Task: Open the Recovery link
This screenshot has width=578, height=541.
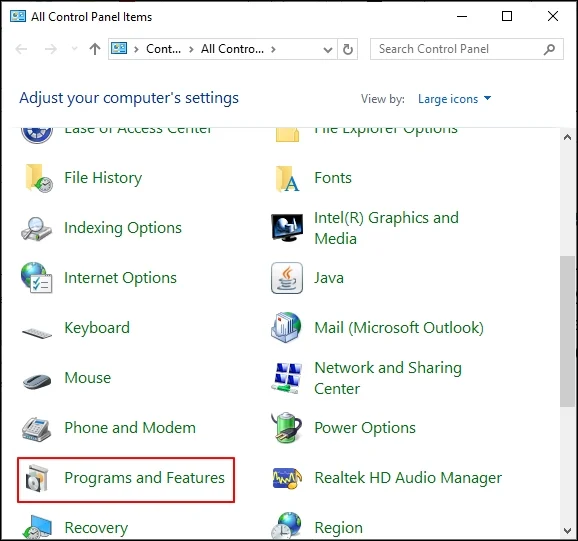Action: (96, 528)
